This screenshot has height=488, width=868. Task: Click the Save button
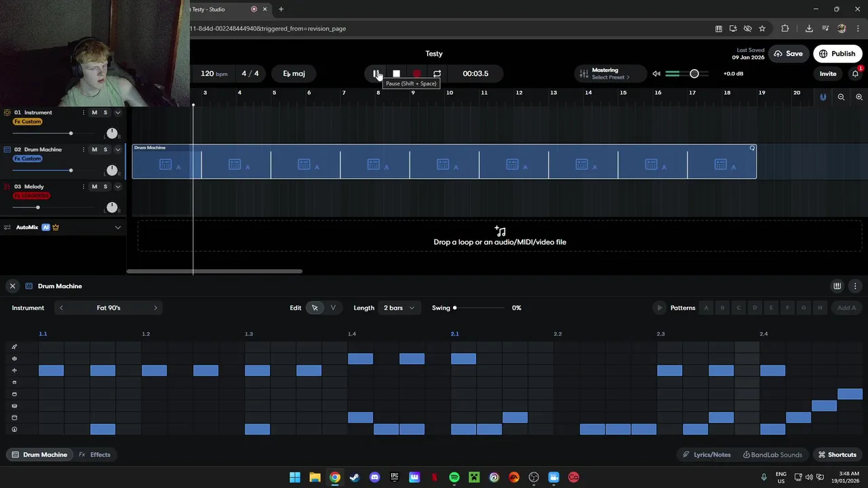pyautogui.click(x=788, y=54)
